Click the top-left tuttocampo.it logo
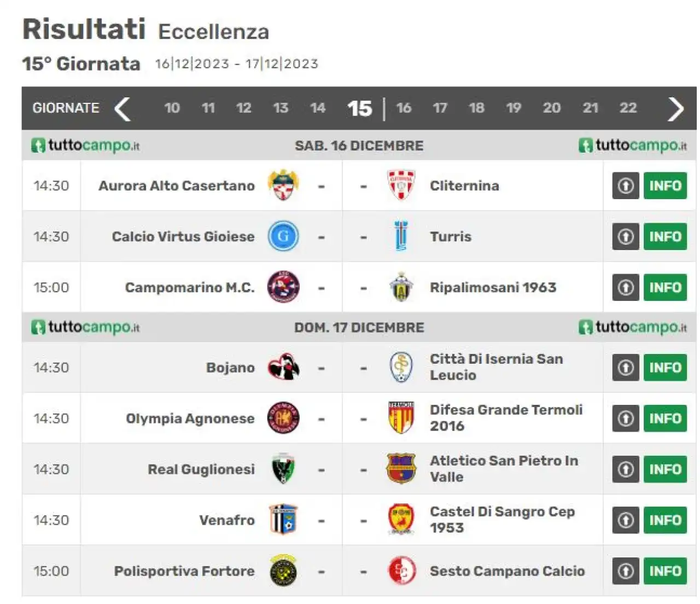The width and height of the screenshot is (700, 604). 85,146
